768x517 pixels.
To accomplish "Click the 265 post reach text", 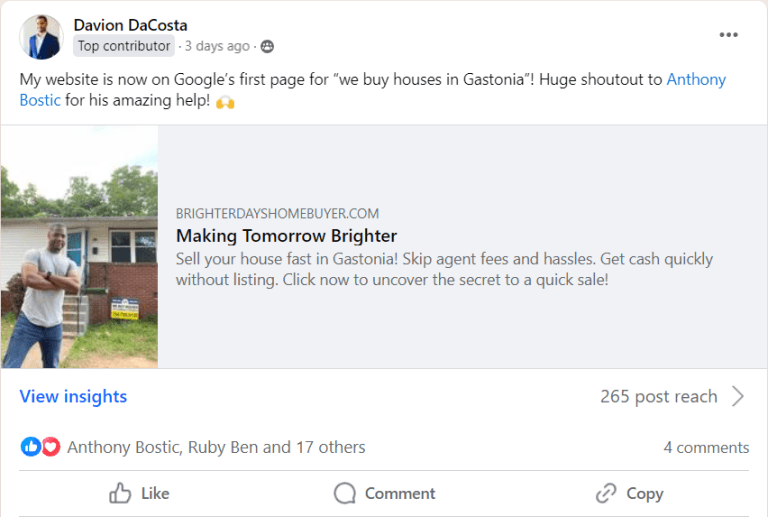I will coord(658,396).
